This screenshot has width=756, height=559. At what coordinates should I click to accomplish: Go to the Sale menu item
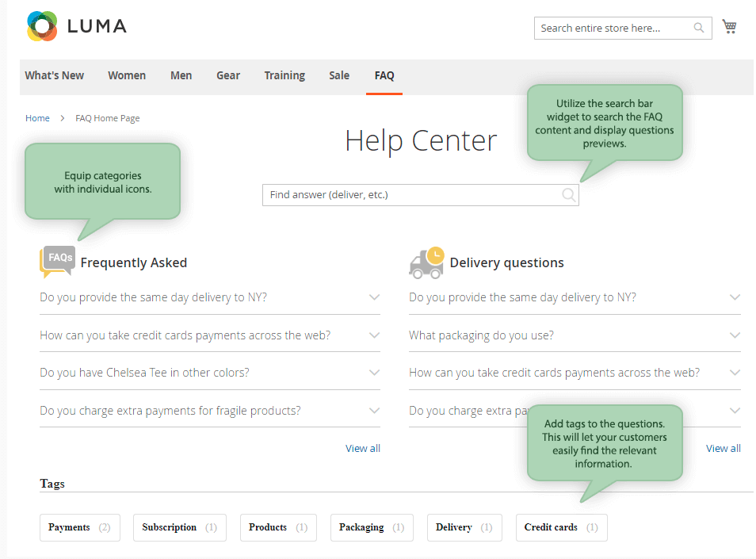click(339, 75)
